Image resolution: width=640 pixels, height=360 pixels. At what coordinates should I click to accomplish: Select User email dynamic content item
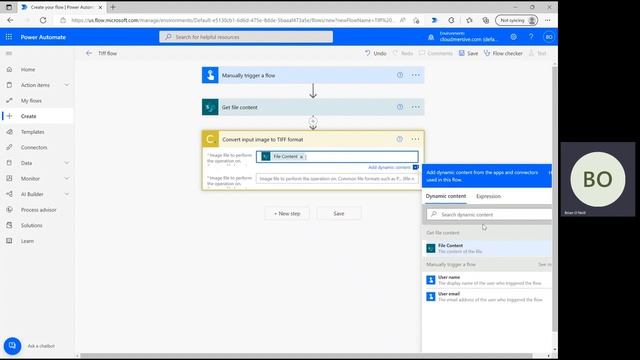coord(487,297)
